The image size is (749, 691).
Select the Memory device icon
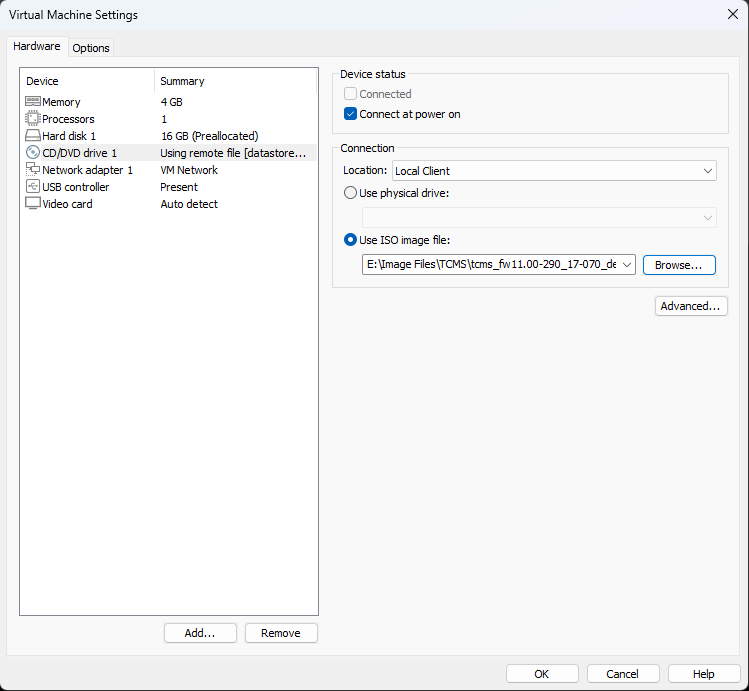pyautogui.click(x=33, y=102)
